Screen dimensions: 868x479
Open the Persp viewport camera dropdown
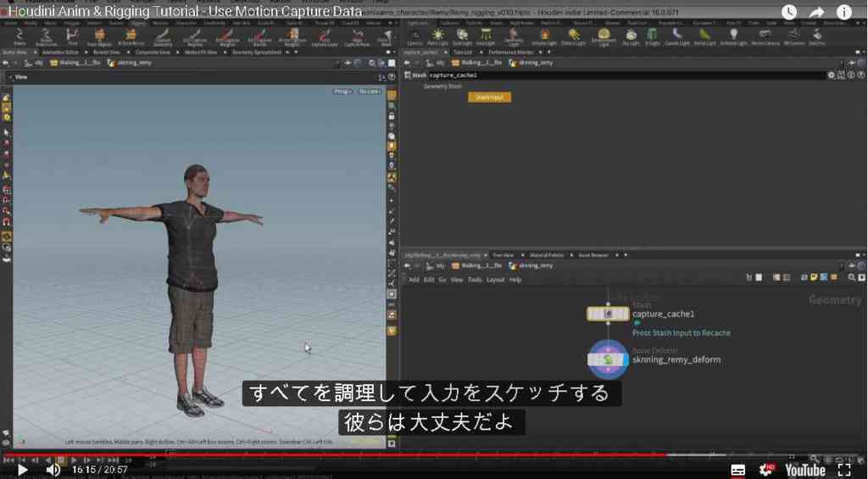[x=342, y=92]
